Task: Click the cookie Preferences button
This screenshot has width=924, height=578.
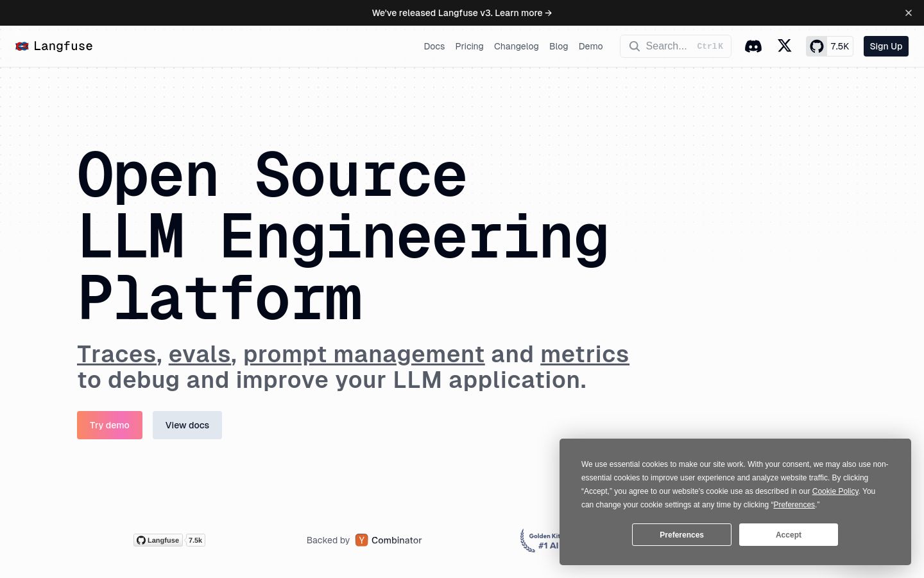Action: point(681,535)
